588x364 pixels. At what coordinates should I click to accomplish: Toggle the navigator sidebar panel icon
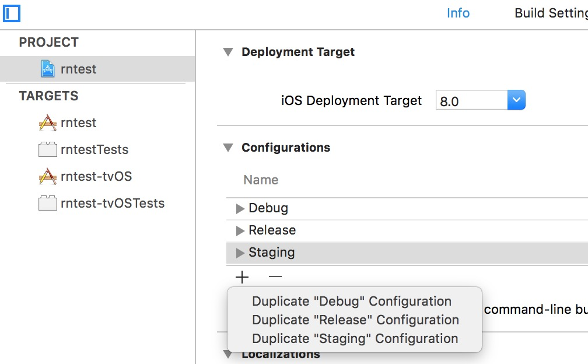[11, 12]
